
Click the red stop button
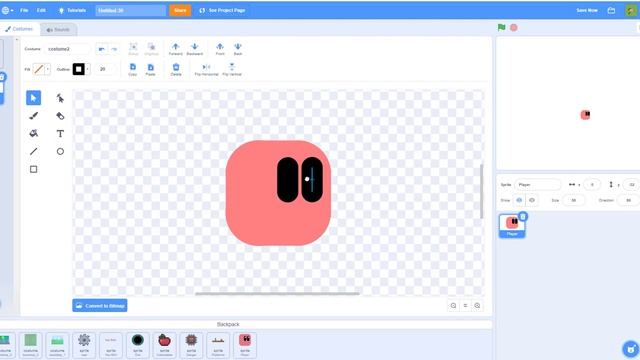pos(514,28)
